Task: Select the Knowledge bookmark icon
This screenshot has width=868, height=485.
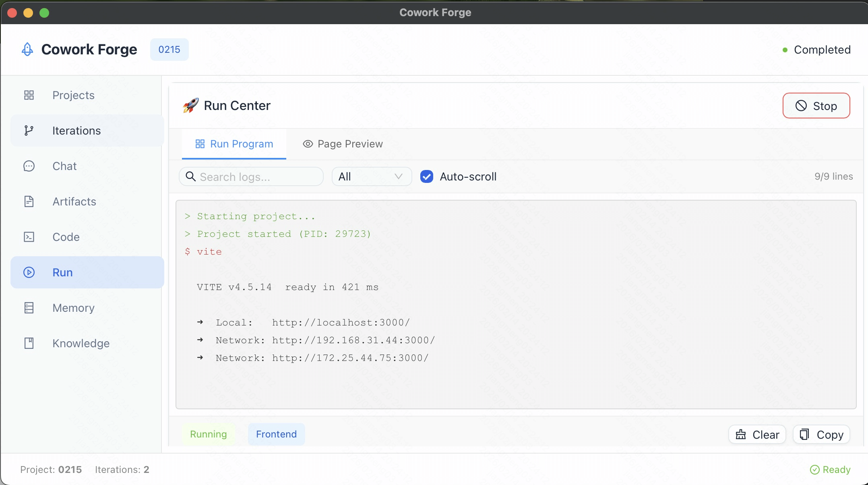Action: pos(29,343)
